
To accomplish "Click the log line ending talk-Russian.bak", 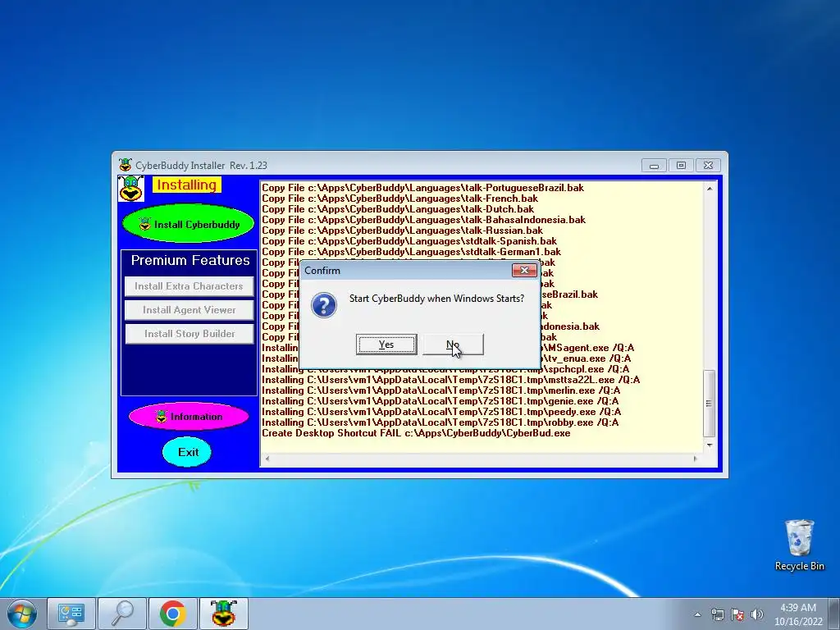I will [402, 231].
